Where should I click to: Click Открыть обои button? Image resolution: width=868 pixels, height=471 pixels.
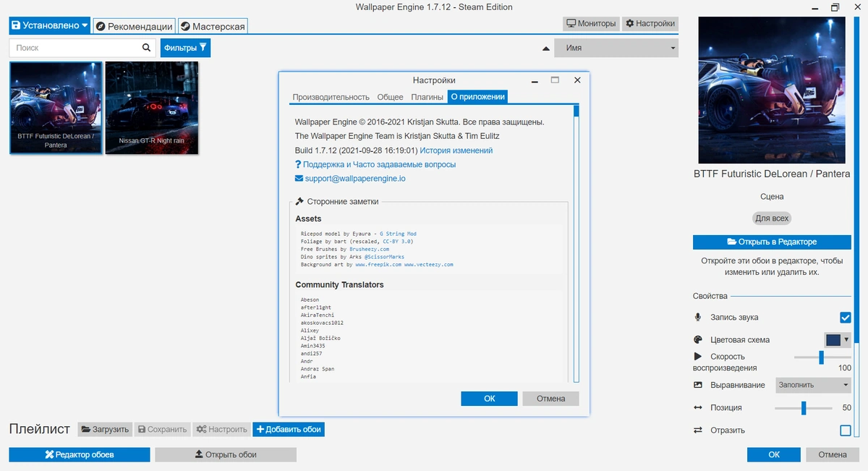pyautogui.click(x=226, y=454)
